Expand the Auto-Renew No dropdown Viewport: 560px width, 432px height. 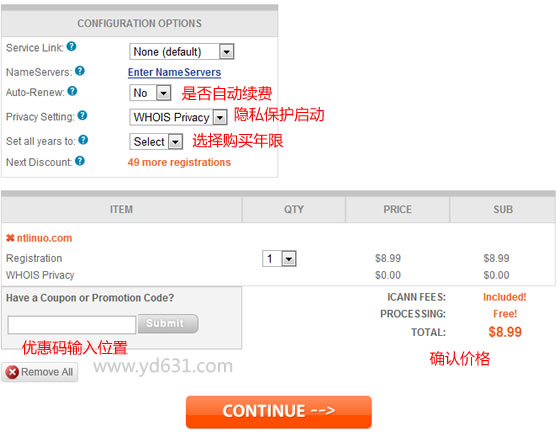(150, 93)
